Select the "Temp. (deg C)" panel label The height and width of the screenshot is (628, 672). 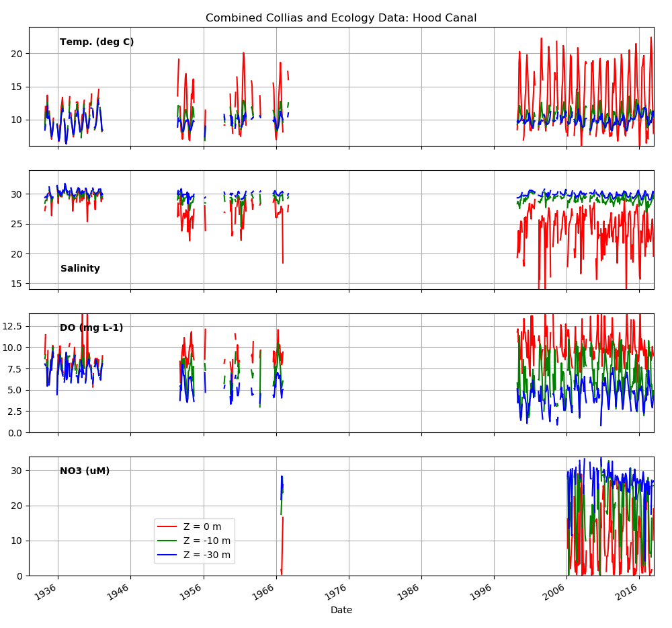pyautogui.click(x=97, y=42)
